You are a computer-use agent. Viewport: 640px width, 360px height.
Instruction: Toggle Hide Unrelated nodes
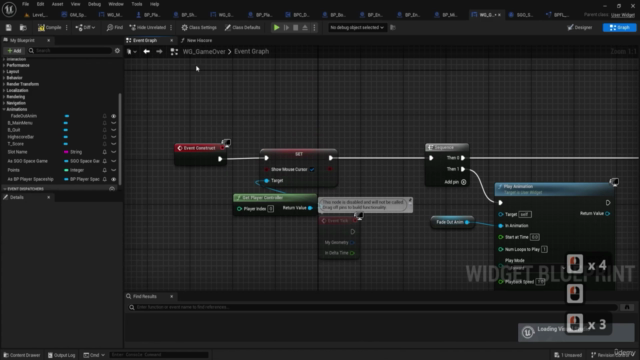[148, 27]
